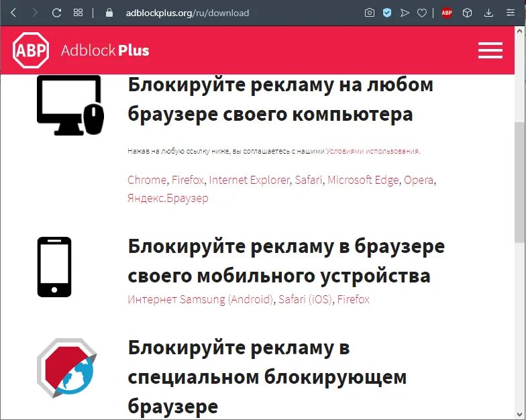Click the address bar URL adblockplus.org/ru/download
This screenshot has height=420, width=526.
pyautogui.click(x=187, y=13)
